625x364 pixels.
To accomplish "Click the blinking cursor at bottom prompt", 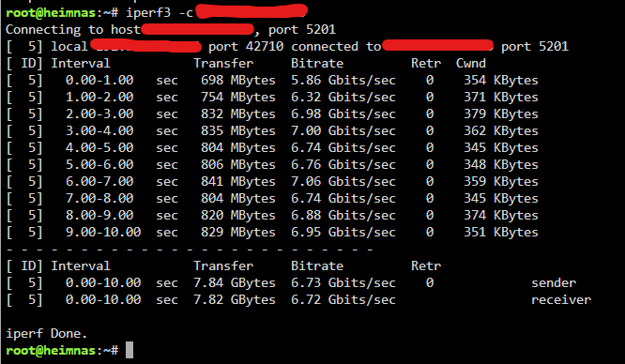I will [130, 351].
